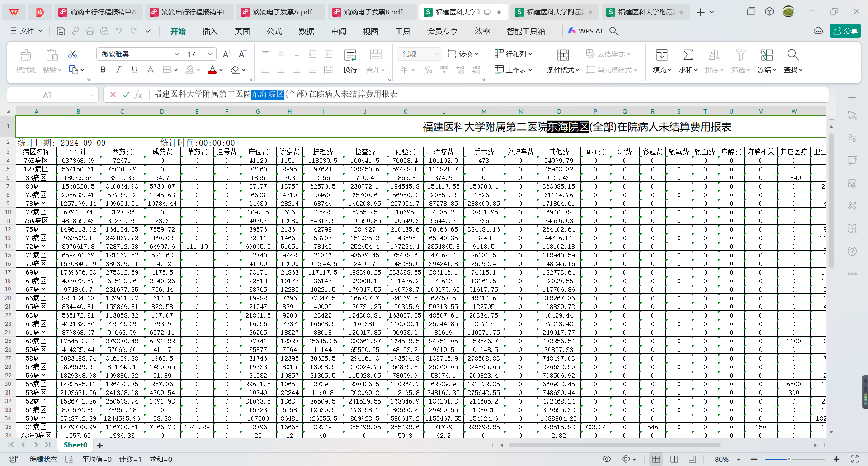868x466 pixels.
Task: Enter full screen view from status bar
Action: (x=854, y=459)
